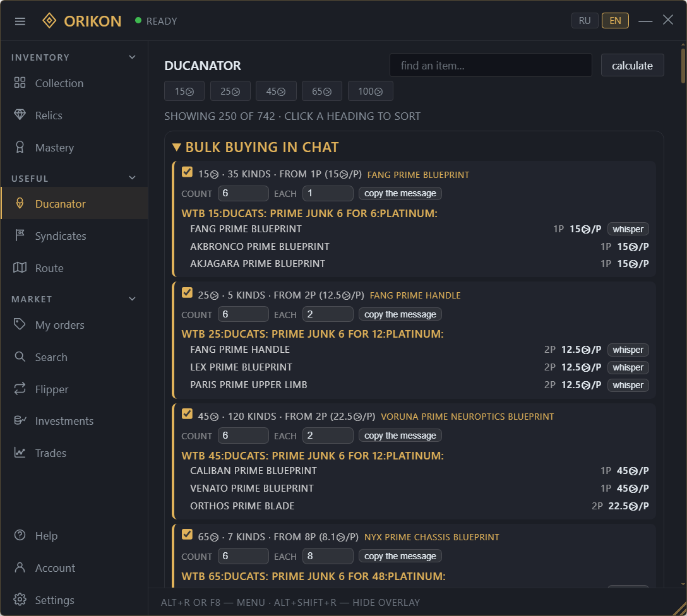Open the Relics page
Image resolution: width=687 pixels, height=616 pixels.
pyautogui.click(x=74, y=115)
